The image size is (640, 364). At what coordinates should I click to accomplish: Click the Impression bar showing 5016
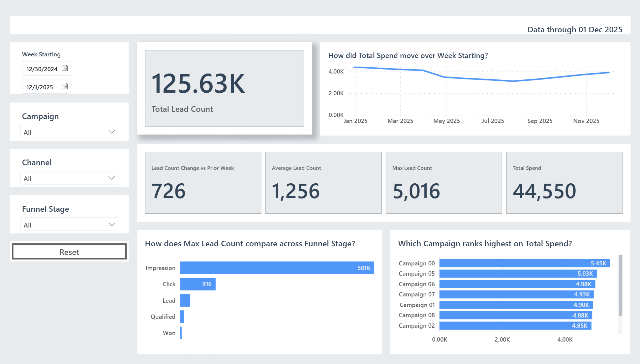[x=277, y=268]
